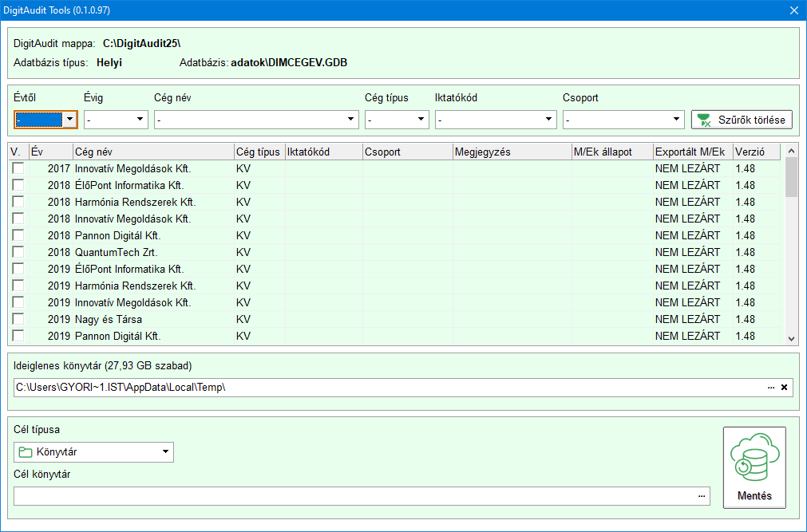Check the 2018 ÉlőPont Informatika Kft. row
The width and height of the screenshot is (807, 532).
[x=18, y=185]
